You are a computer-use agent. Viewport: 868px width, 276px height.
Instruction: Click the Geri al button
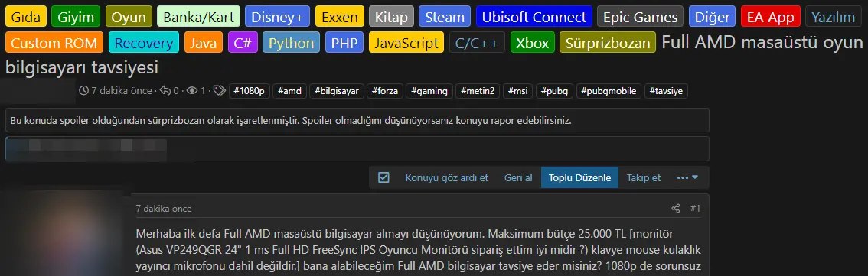[518, 177]
